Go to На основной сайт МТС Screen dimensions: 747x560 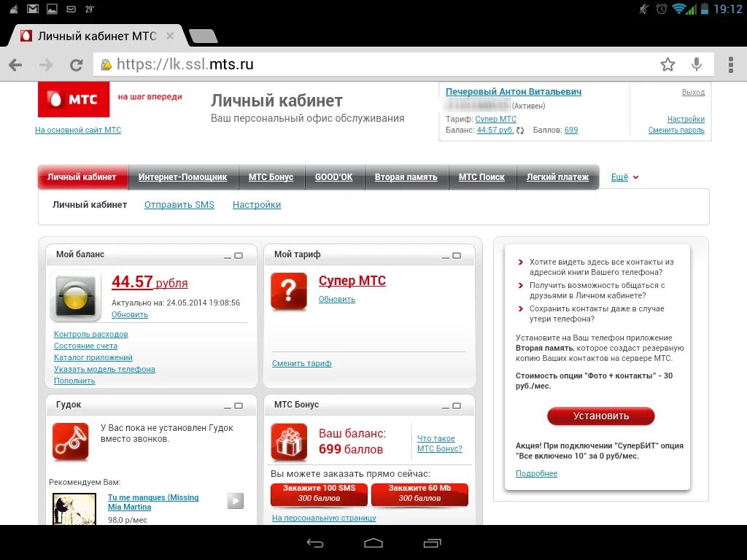(x=78, y=130)
